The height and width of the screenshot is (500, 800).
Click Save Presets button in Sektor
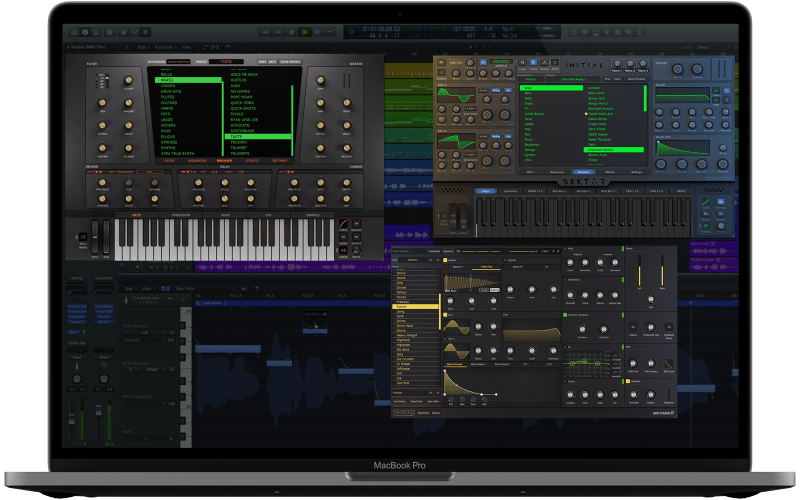tap(636, 79)
